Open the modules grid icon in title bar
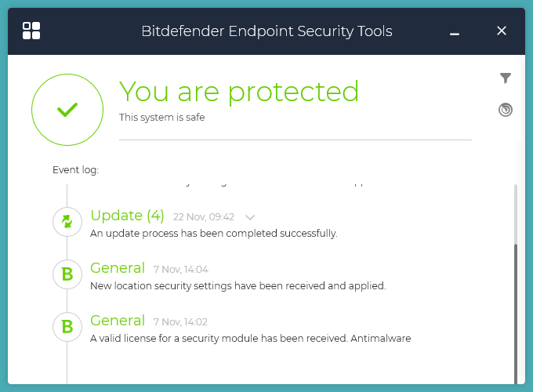 31,31
